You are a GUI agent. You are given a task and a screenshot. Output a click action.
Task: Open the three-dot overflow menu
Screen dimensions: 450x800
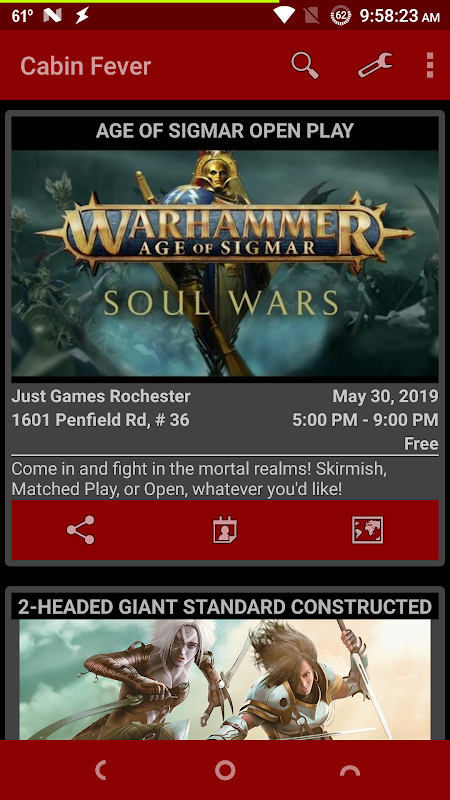click(430, 65)
